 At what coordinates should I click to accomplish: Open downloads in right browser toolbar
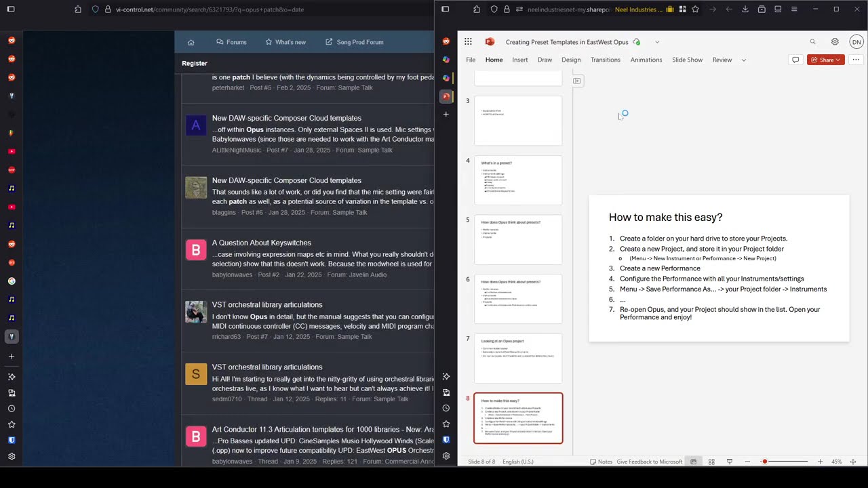pyautogui.click(x=745, y=9)
